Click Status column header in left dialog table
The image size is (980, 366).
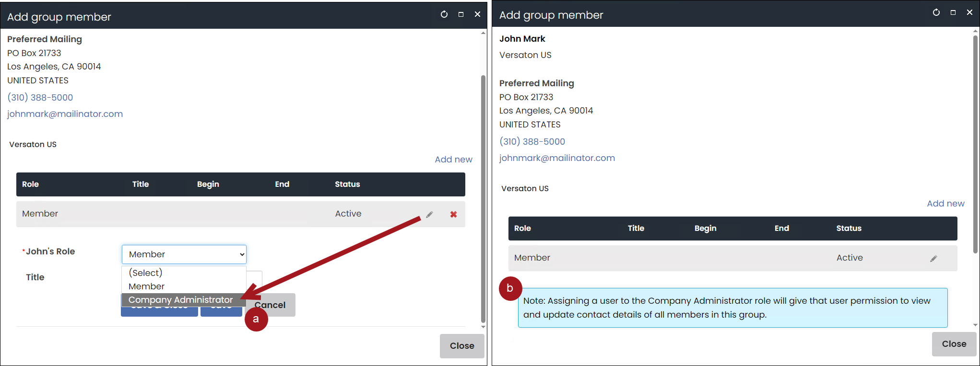347,184
